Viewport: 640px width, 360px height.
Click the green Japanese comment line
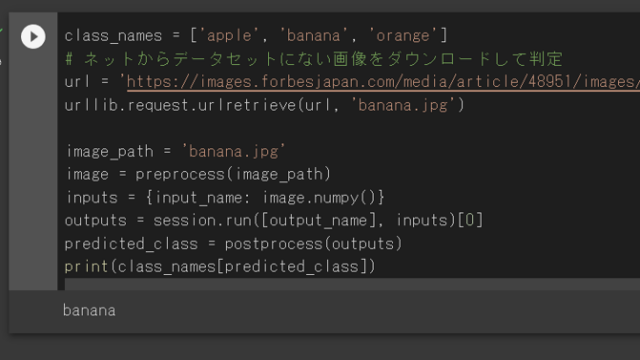click(x=313, y=59)
